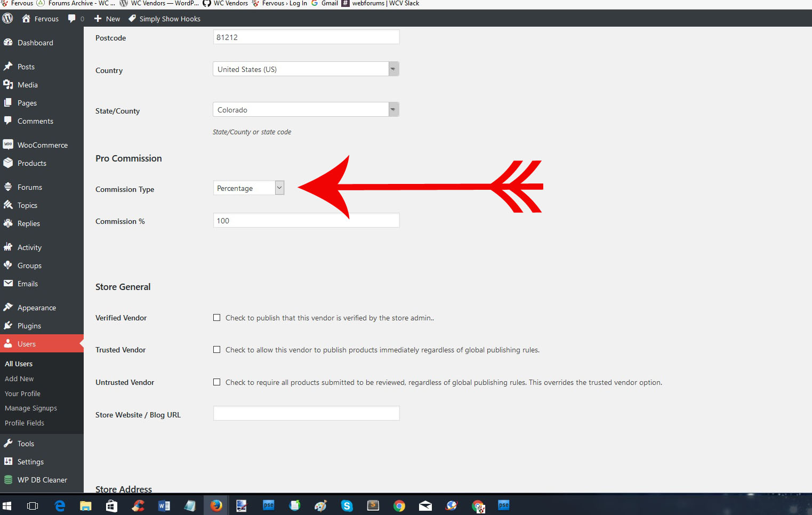Open the Appearance menu
812x515 pixels.
pyautogui.click(x=36, y=308)
